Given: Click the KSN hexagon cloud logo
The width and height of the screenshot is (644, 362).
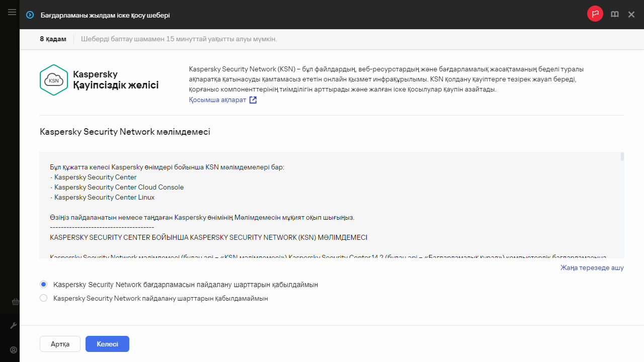Looking at the screenshot, I should pos(53,80).
